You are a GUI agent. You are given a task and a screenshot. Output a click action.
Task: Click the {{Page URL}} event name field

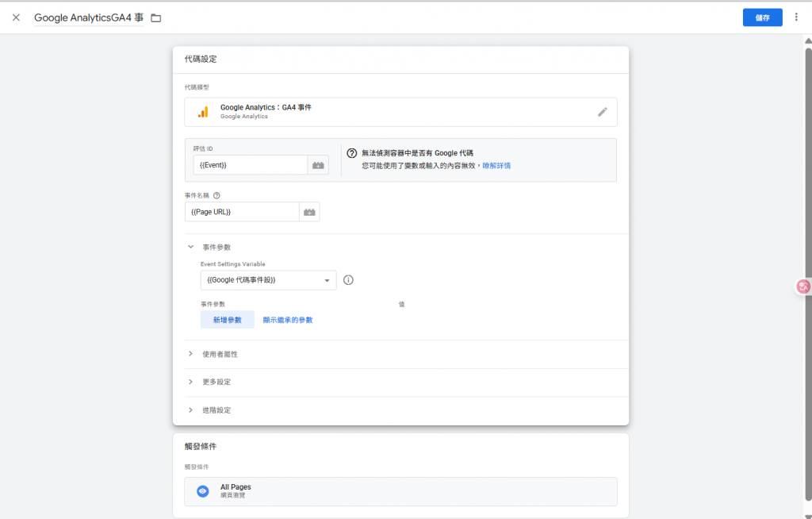(x=242, y=212)
